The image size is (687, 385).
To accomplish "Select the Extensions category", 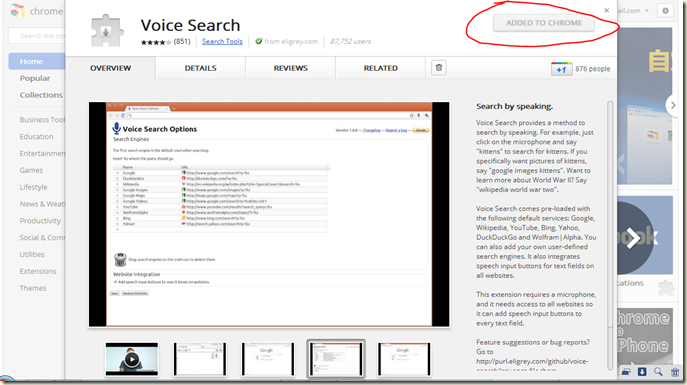I will pyautogui.click(x=38, y=271).
